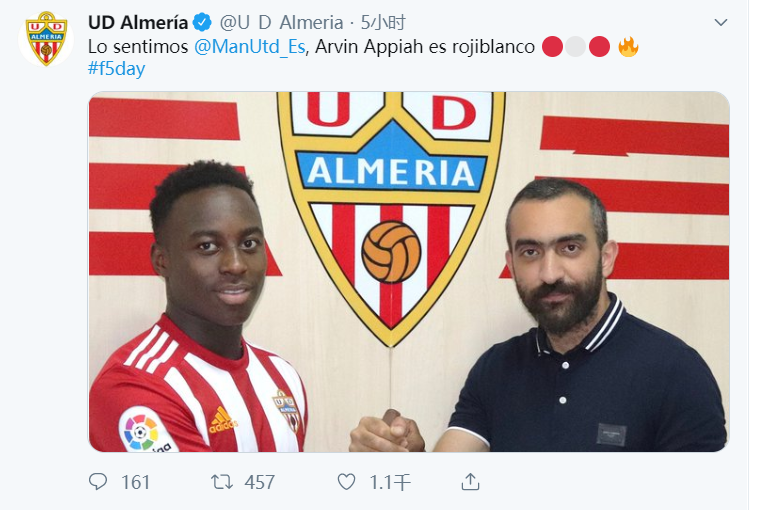The height and width of the screenshot is (510, 764).
Task: Click the 1.1千 likes count
Action: [390, 482]
